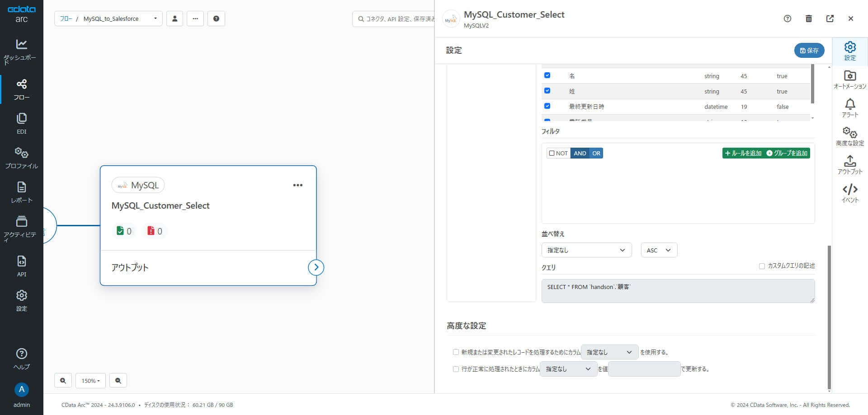Click the アウトプット label on connector card
Screen dimensions: 868x415
pos(130,267)
